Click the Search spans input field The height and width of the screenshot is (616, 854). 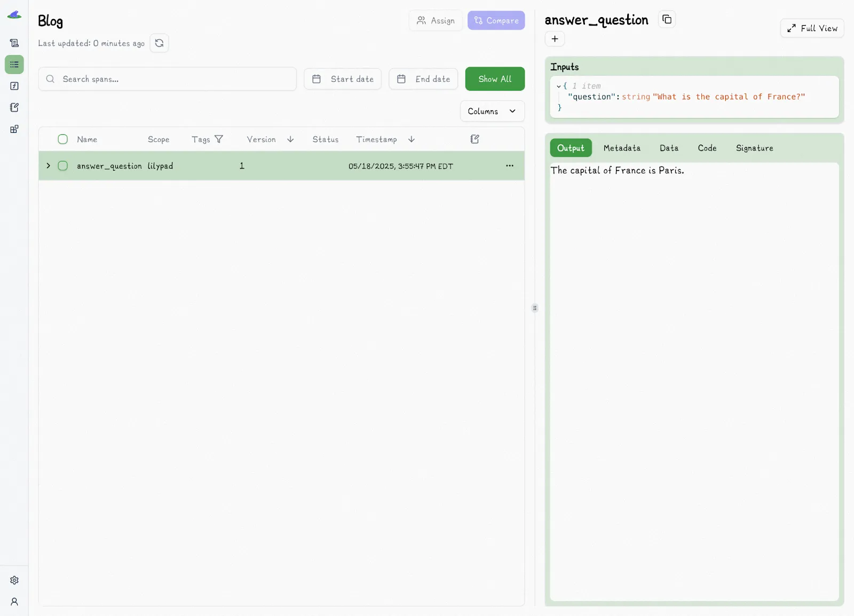pos(168,79)
